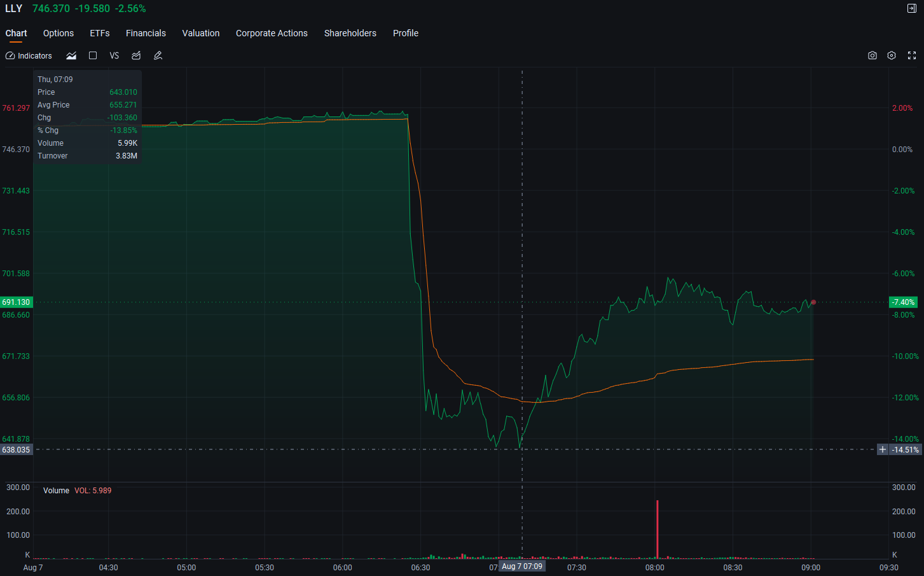Image resolution: width=924 pixels, height=576 pixels.
Task: Click the 04:30 time axis label
Action: (x=109, y=568)
